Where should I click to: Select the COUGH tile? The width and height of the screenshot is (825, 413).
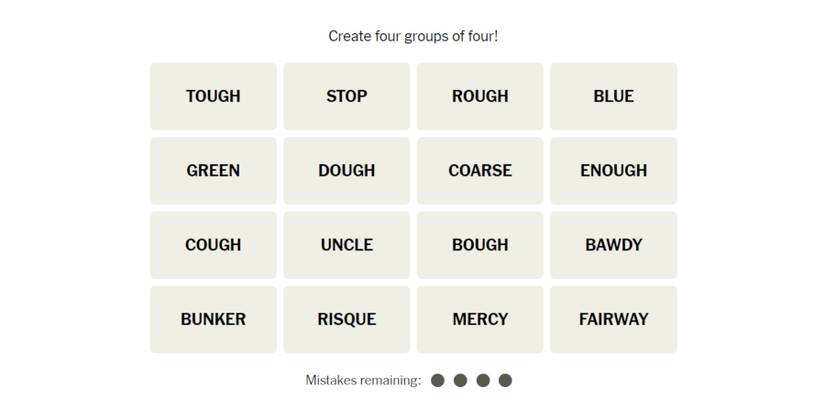[x=213, y=245]
